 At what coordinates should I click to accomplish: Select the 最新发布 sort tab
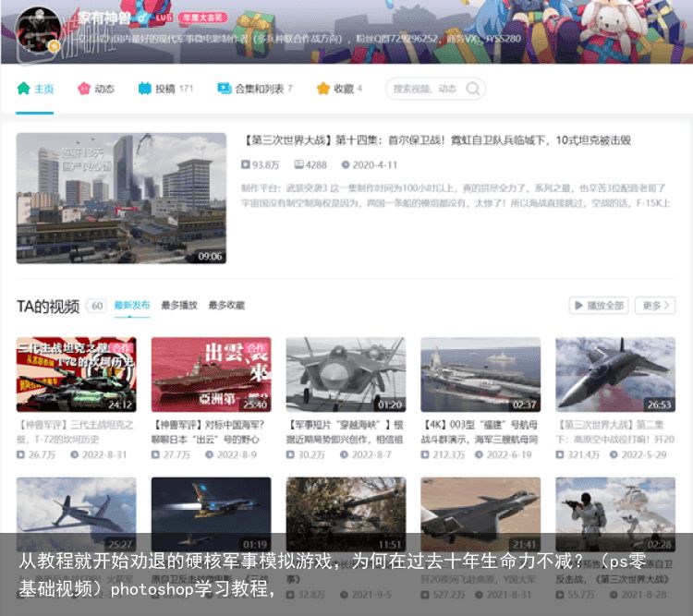tap(132, 305)
